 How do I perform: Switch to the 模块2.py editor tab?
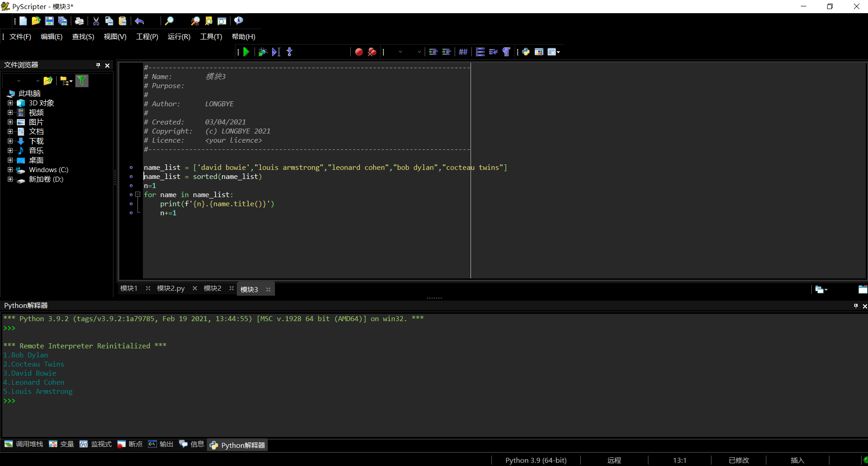pos(171,288)
